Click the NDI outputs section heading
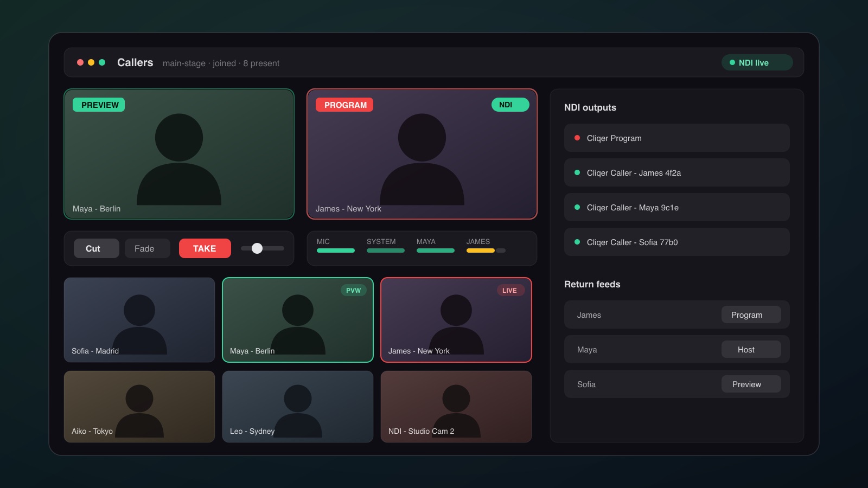Image resolution: width=868 pixels, height=488 pixels. 590,107
